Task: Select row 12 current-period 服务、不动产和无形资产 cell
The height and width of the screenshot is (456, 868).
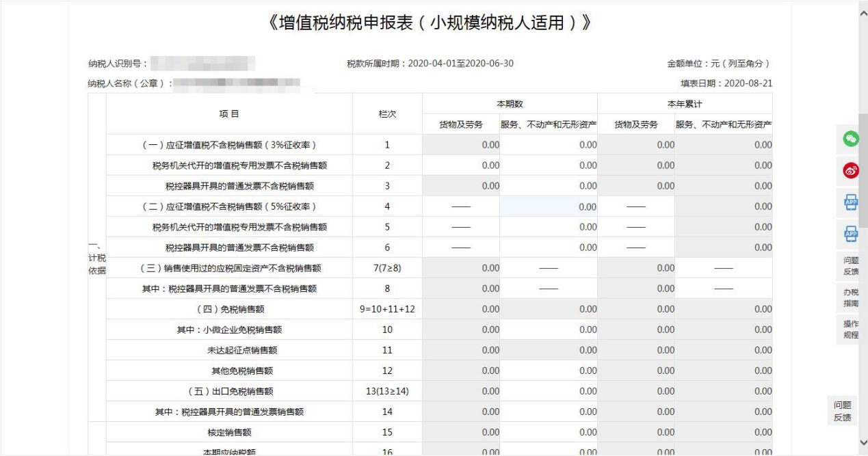Action: coord(549,371)
